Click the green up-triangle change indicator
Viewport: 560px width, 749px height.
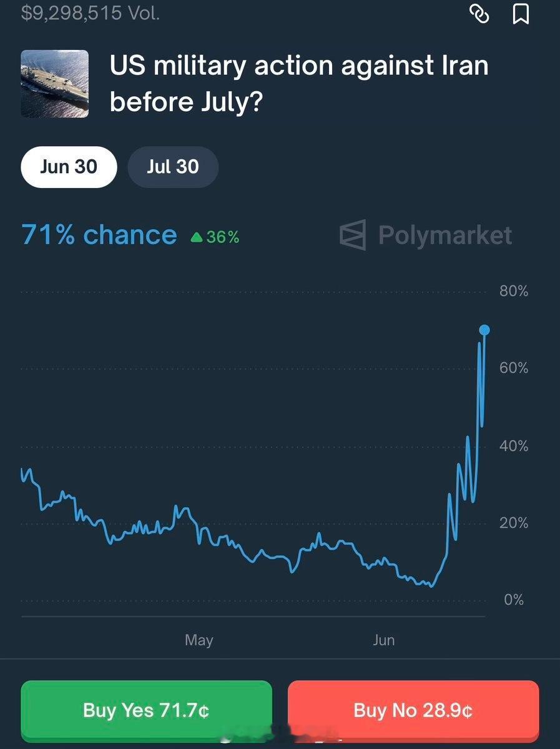[x=197, y=237]
